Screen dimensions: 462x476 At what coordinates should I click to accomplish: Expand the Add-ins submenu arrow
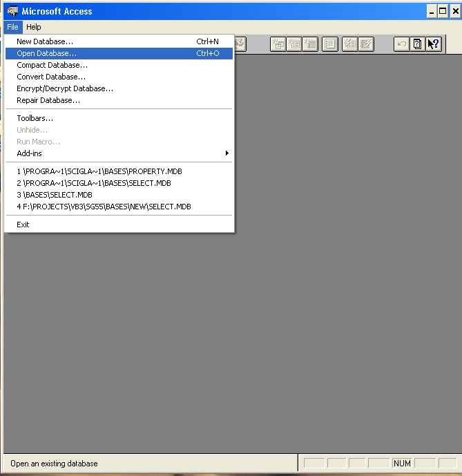click(x=227, y=153)
